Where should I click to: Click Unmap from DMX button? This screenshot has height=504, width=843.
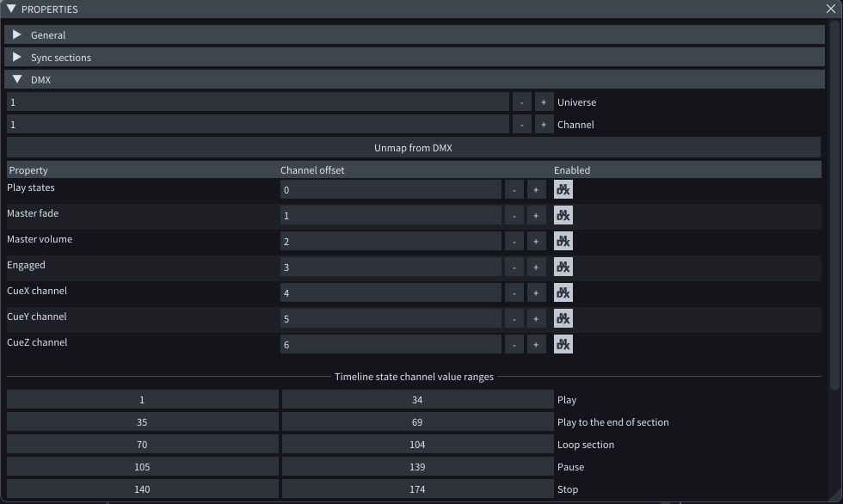(x=413, y=148)
